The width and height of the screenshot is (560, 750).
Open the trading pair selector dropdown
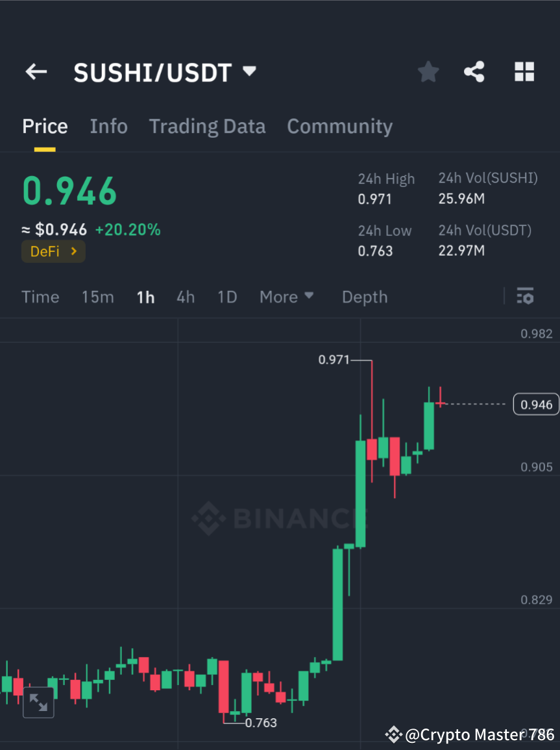[249, 72]
